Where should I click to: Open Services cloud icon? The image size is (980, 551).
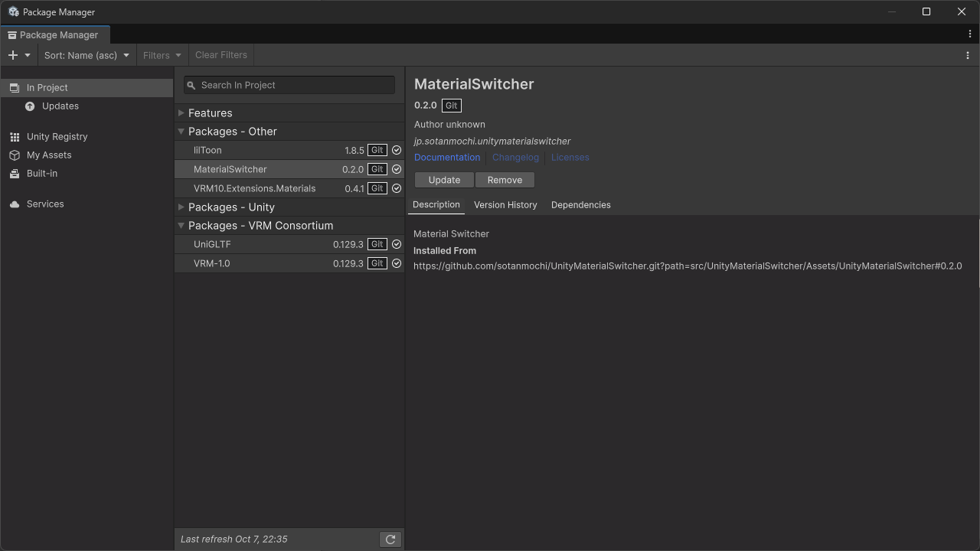coord(15,204)
